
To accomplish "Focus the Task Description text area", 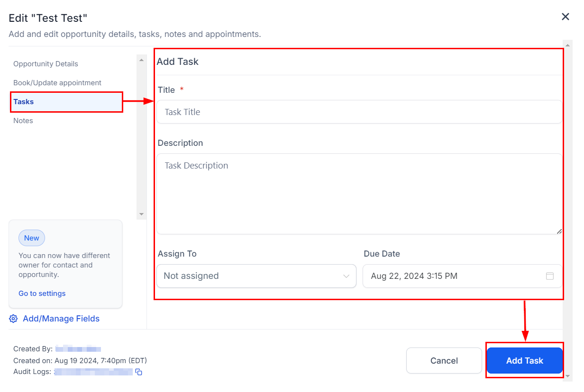I will click(x=359, y=193).
